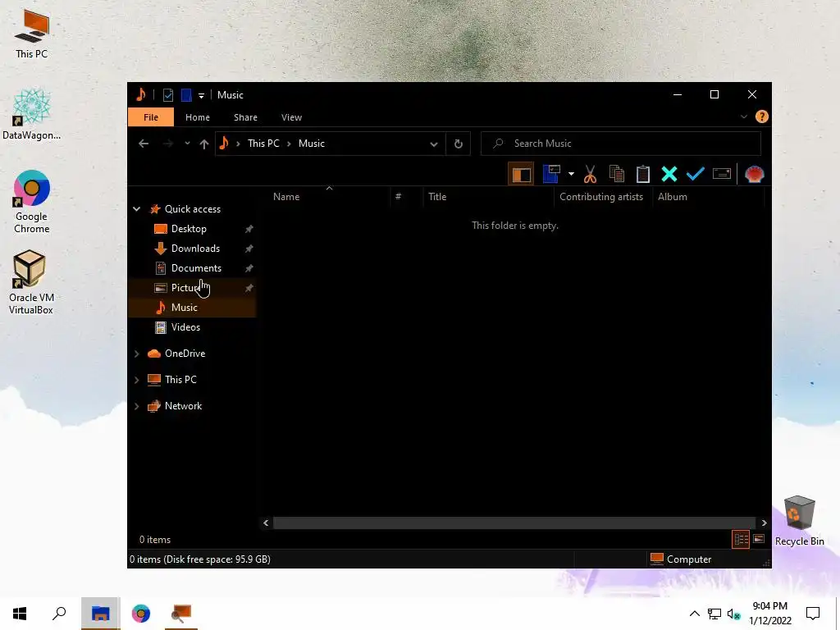The image size is (840, 630).
Task: Click horizontal scrollbar right arrow
Action: [764, 523]
